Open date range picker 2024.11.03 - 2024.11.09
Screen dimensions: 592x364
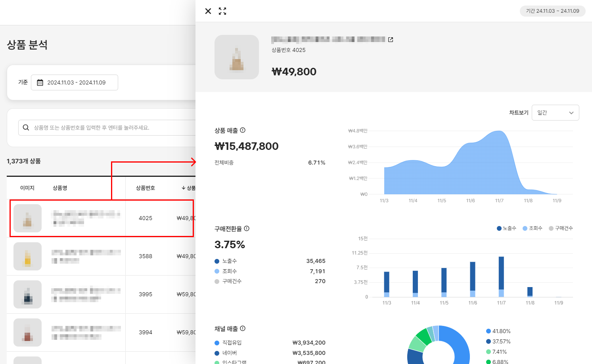[x=76, y=82]
